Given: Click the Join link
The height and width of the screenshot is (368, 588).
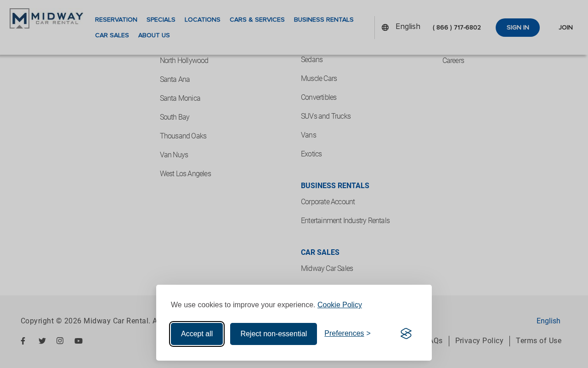Looking at the screenshot, I should click(x=565, y=28).
